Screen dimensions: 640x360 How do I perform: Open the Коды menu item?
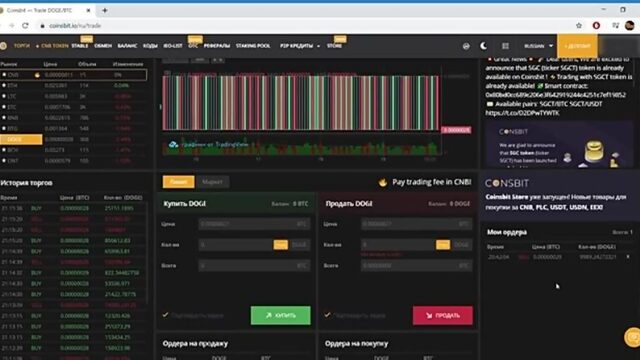pos(150,46)
